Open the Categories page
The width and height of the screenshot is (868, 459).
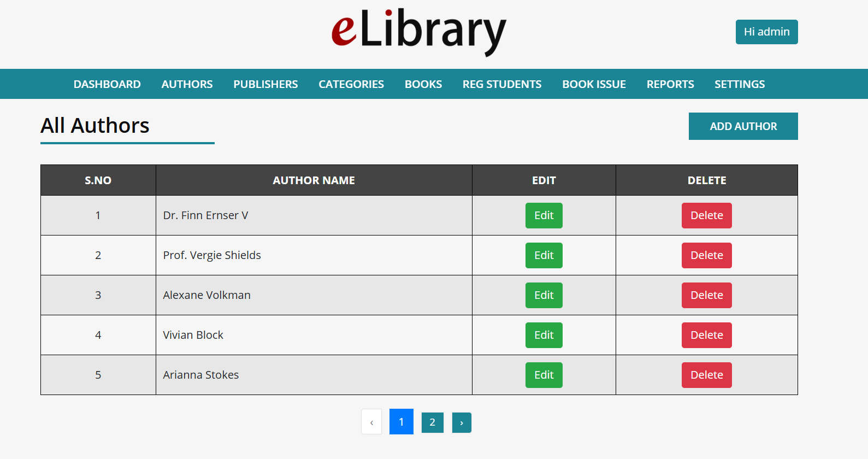(x=351, y=84)
